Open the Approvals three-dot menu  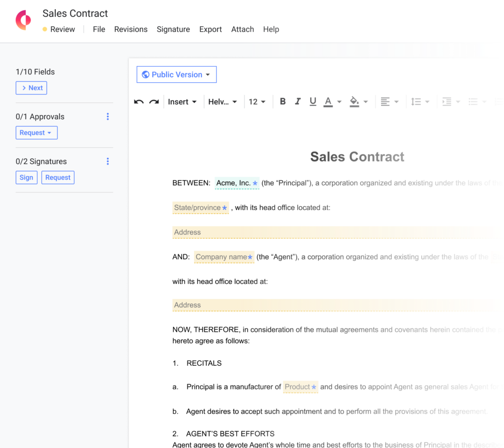click(x=108, y=117)
